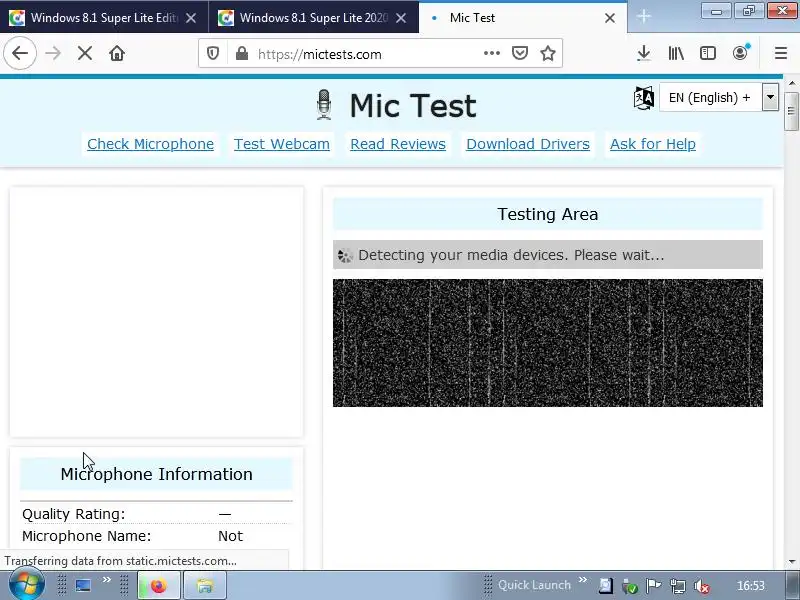Screen dimensions: 800x600
Task: Close Windows 8.1 Super Lite 2020 tab
Action: (x=401, y=18)
